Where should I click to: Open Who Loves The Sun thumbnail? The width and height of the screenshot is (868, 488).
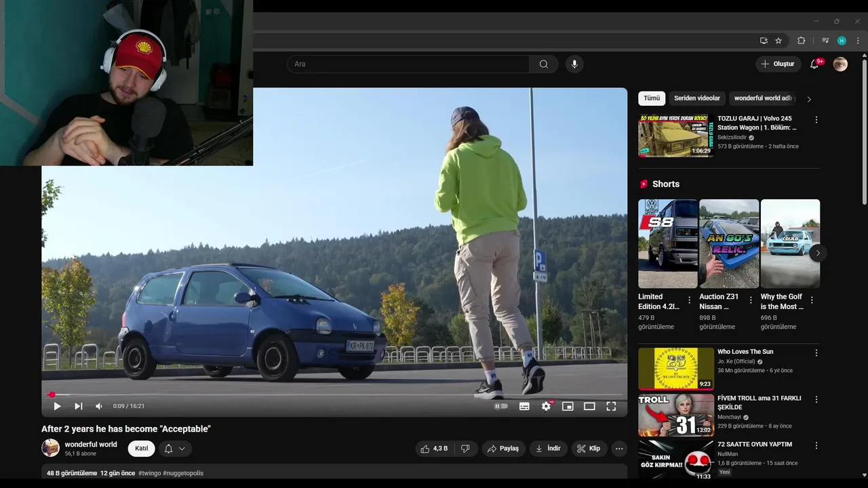tap(676, 369)
